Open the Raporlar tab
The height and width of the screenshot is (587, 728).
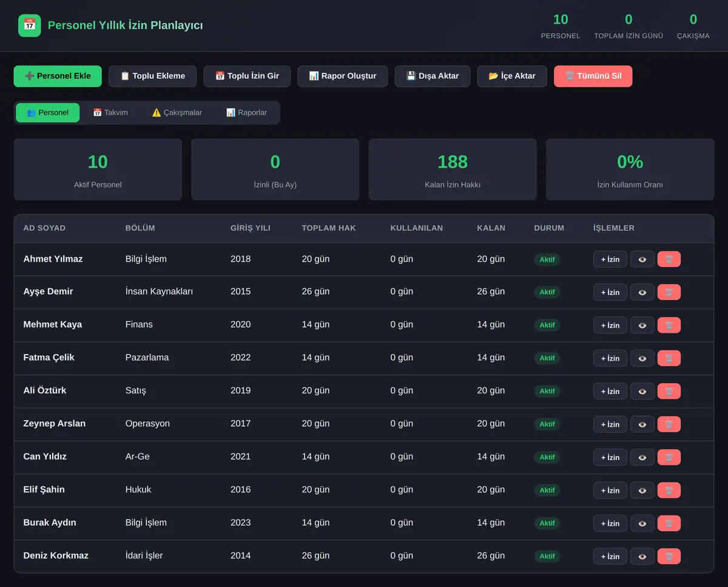click(x=246, y=112)
